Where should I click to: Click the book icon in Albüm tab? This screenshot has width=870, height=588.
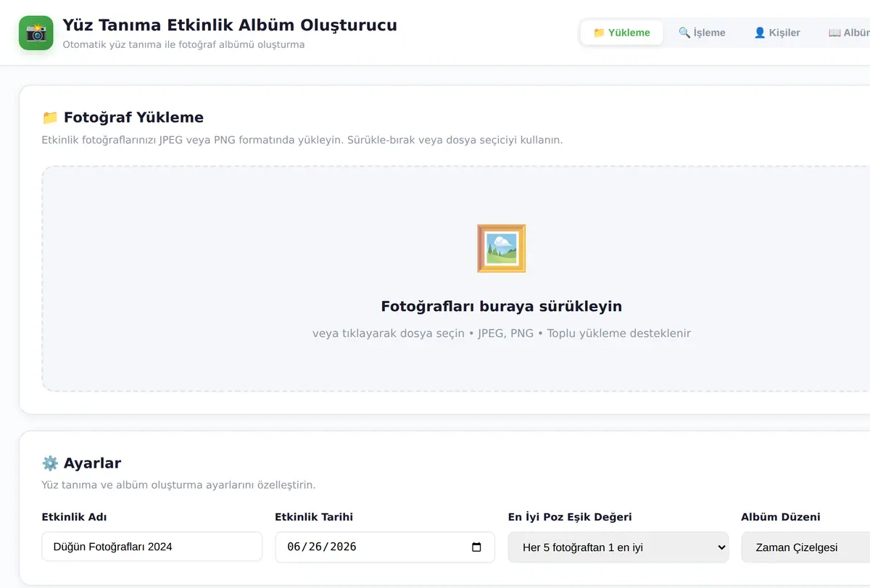(x=834, y=33)
